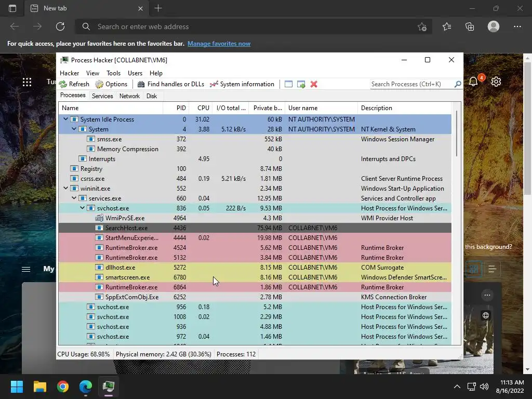Viewport: 532px width, 399px height.
Task: Collapse the svchost.exe 836 tree node
Action: click(82, 208)
